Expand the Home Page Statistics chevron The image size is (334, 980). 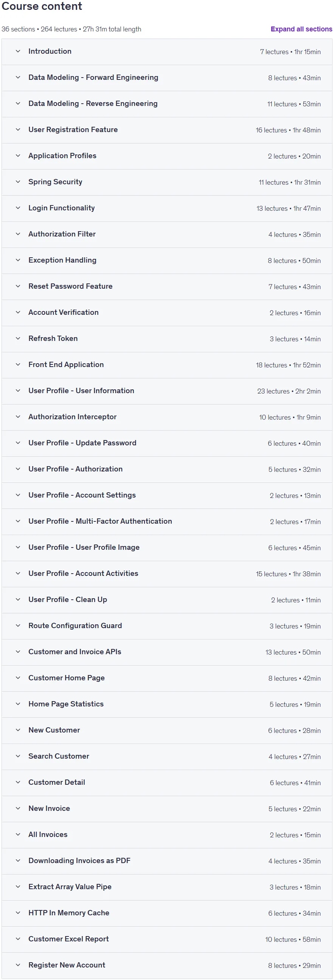(18, 704)
